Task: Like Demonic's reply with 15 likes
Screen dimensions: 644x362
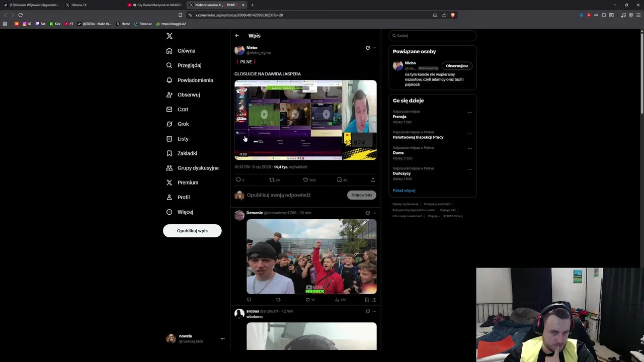Action: 307,300
